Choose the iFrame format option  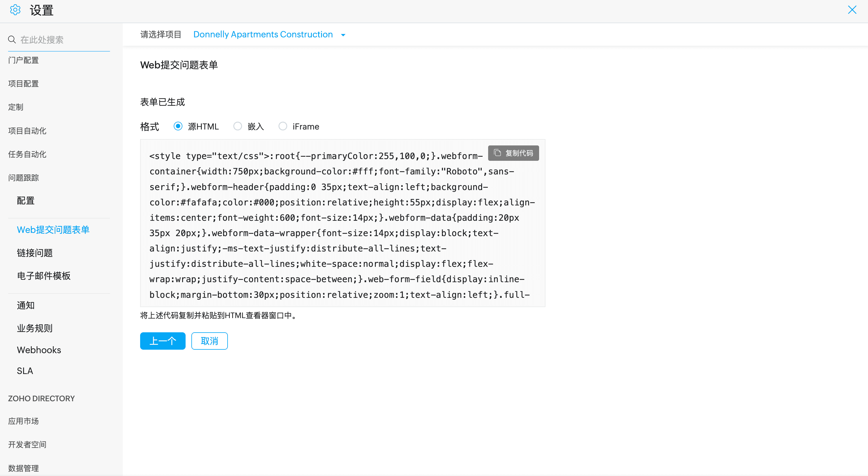pos(283,126)
